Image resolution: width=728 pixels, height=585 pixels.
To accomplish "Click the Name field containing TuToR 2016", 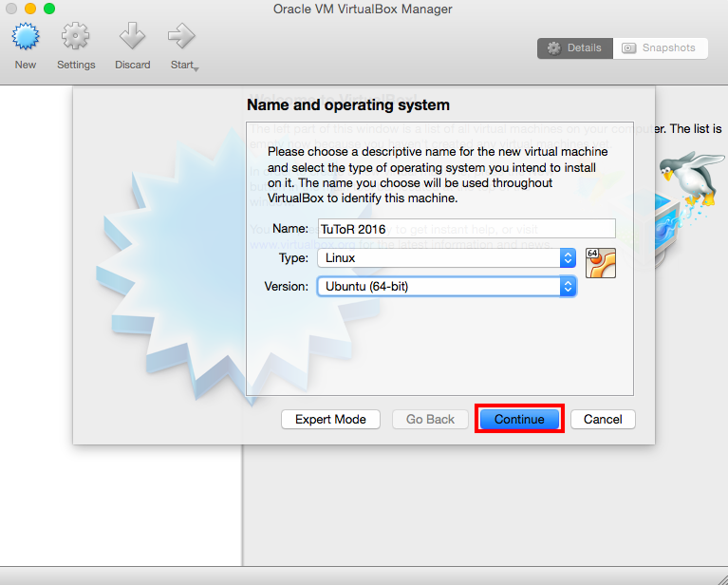I will (x=467, y=229).
